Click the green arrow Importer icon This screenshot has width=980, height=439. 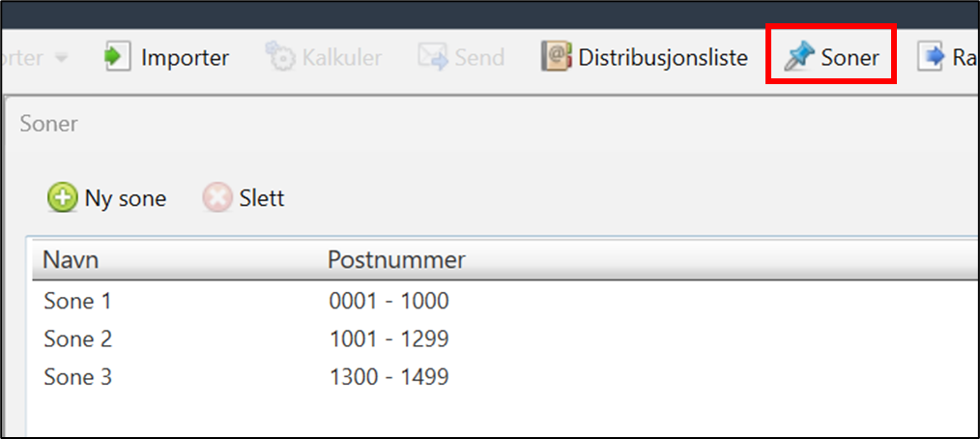tap(117, 57)
